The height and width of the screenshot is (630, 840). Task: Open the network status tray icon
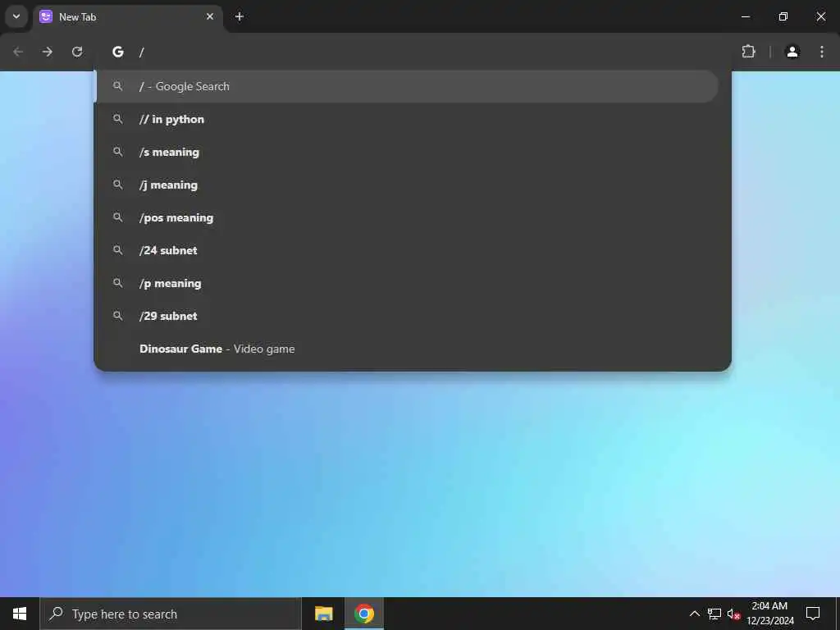pyautogui.click(x=714, y=614)
